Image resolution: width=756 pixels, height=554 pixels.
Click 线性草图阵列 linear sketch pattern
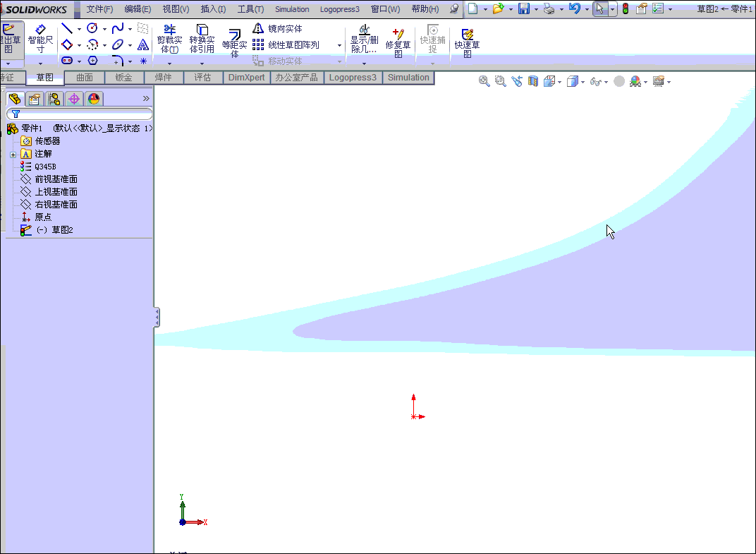[x=286, y=45]
